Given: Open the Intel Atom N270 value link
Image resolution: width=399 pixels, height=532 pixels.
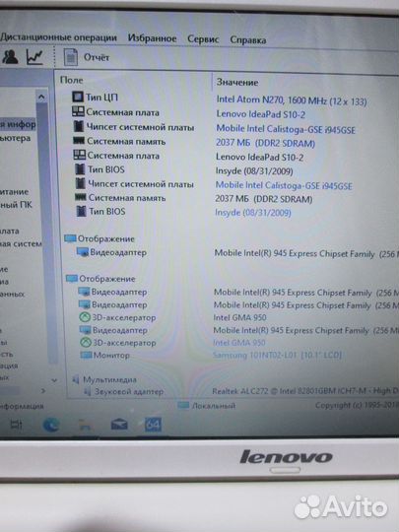Looking at the screenshot, I should [292, 100].
